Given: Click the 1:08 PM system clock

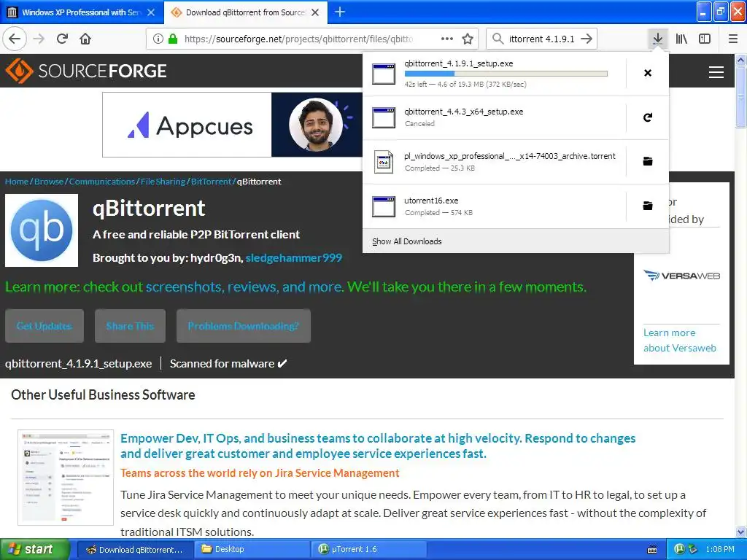Looking at the screenshot, I should click(720, 549).
